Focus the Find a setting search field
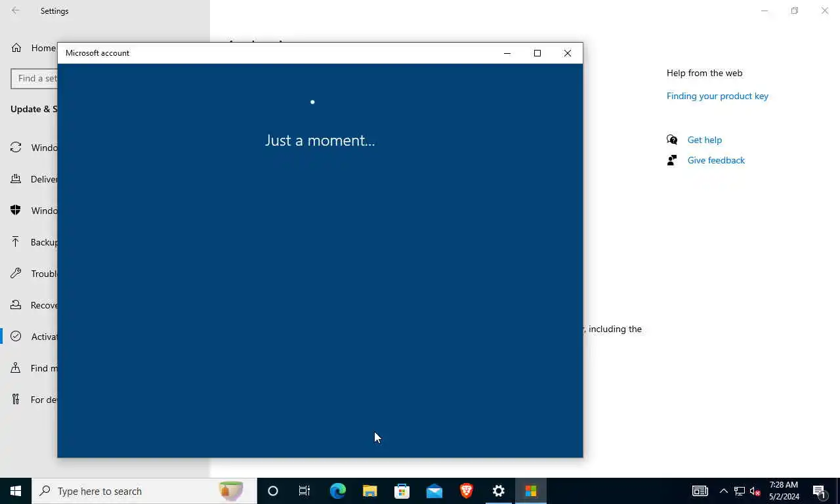840x504 pixels. point(34,78)
